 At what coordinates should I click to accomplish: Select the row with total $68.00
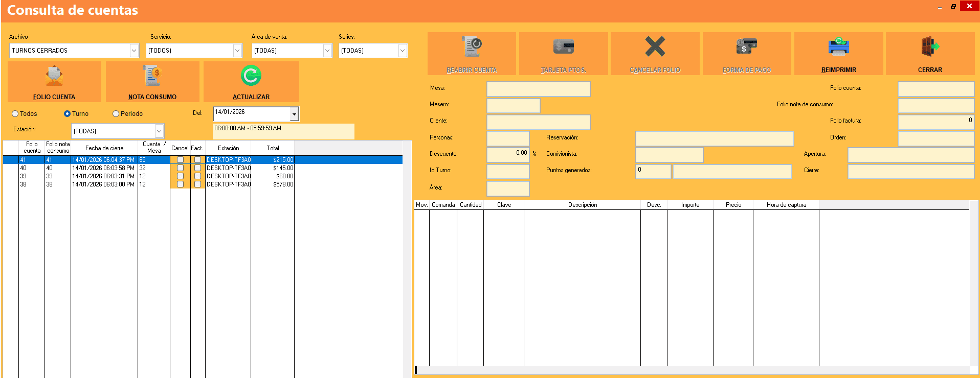[x=203, y=176]
